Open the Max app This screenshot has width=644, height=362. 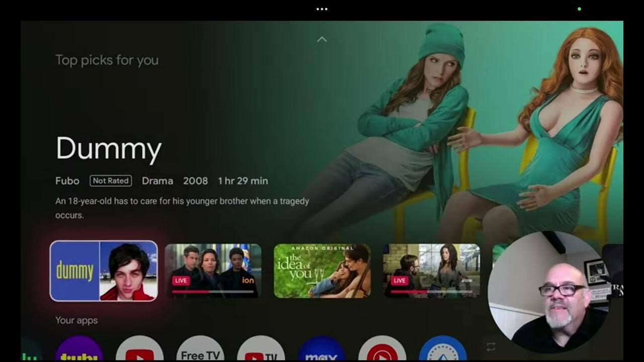(x=321, y=349)
